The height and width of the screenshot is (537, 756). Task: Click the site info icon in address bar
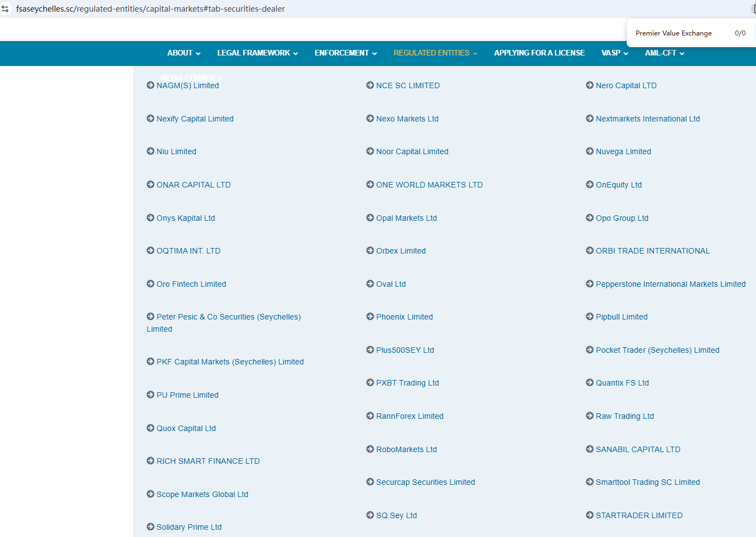coord(6,9)
